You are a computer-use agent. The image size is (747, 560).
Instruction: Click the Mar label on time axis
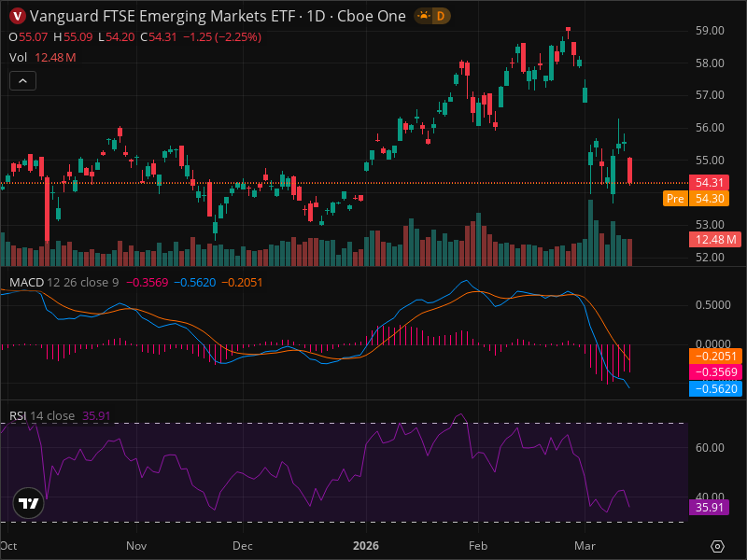click(x=585, y=546)
